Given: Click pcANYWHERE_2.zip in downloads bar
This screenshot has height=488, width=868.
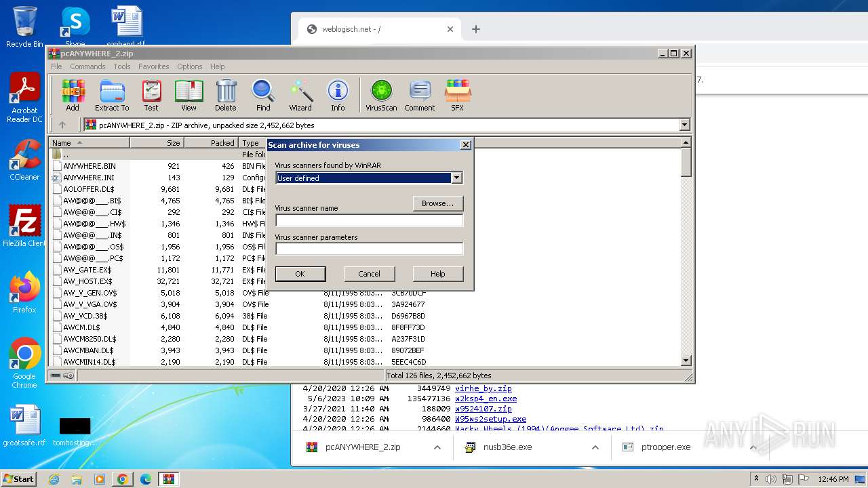Looking at the screenshot, I should tap(363, 447).
